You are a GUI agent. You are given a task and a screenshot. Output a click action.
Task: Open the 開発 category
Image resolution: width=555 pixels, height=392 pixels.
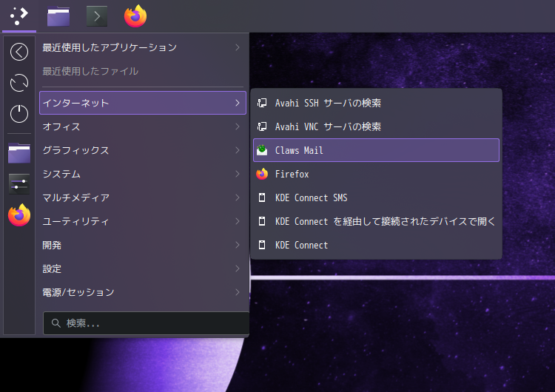[143, 245]
